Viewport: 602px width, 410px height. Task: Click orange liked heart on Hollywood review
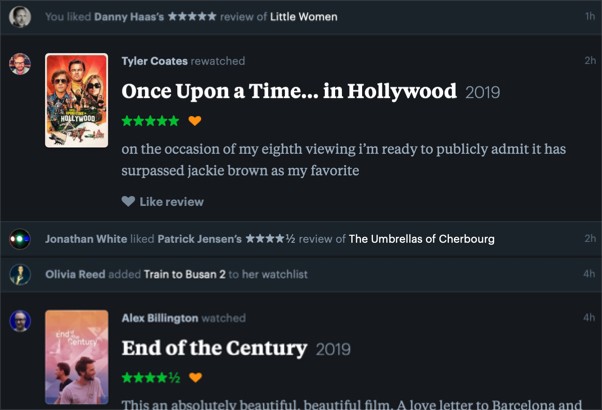point(195,121)
